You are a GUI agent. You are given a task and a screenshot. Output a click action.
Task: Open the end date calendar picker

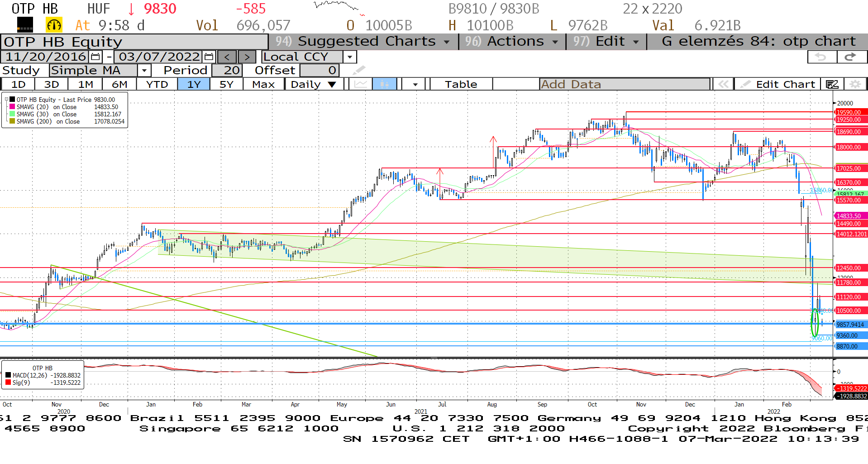click(209, 57)
